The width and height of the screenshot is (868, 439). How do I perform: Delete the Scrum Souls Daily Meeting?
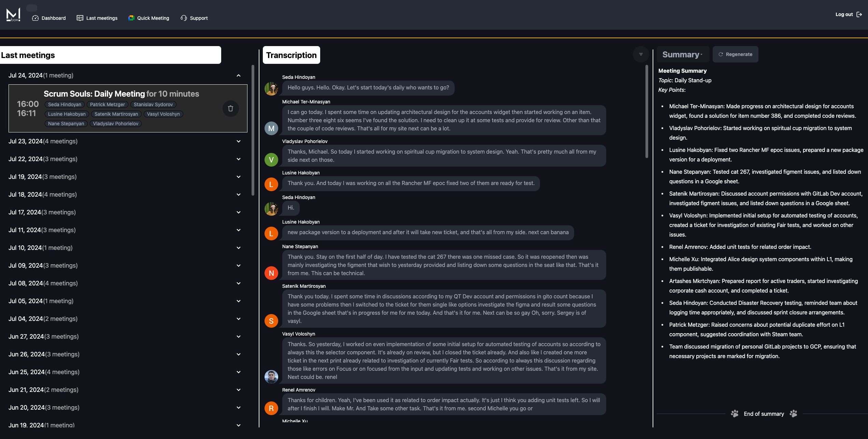point(230,109)
